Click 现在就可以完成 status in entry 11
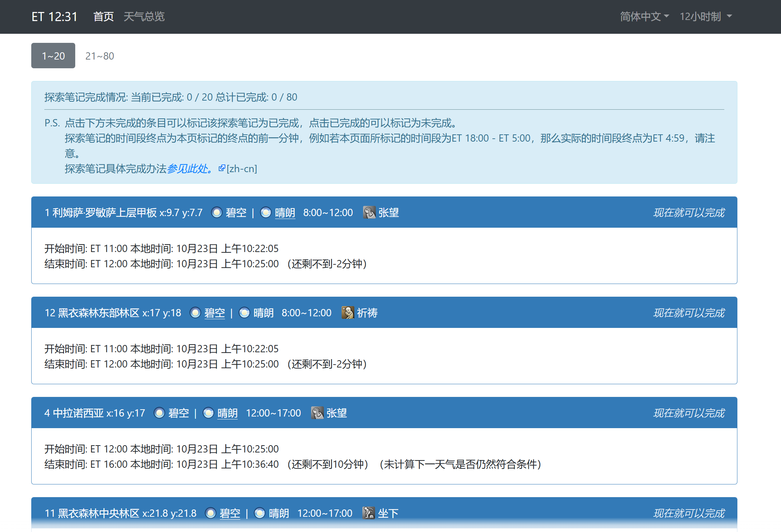 689,513
